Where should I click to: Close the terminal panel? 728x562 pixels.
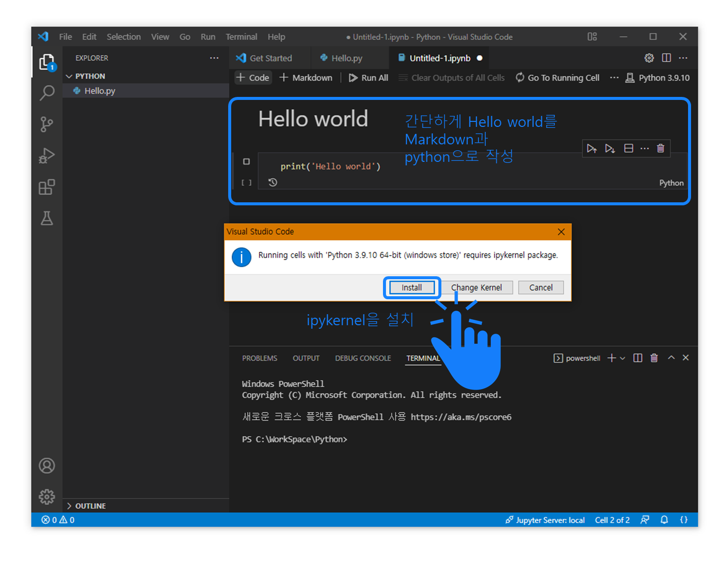coord(686,358)
